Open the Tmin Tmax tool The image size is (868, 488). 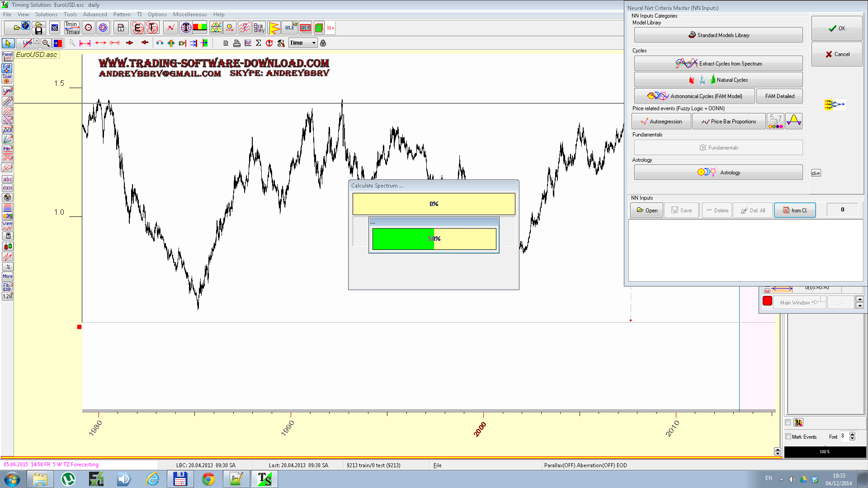[72, 28]
